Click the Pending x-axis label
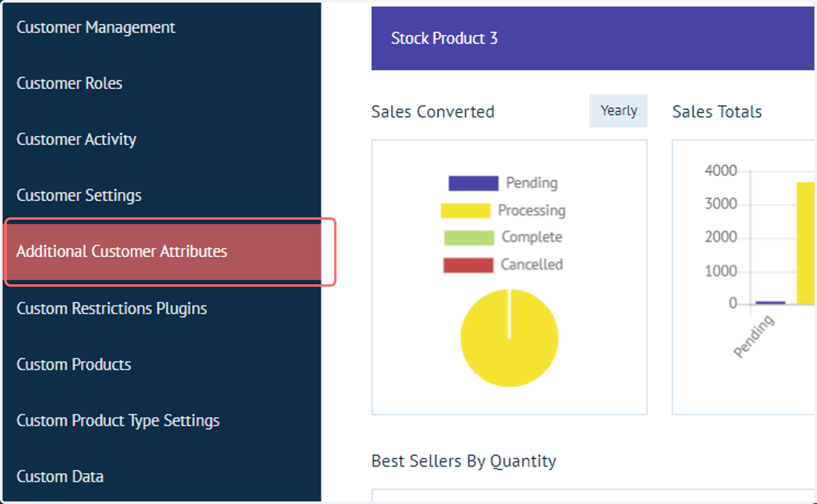This screenshot has width=817, height=504. pyautogui.click(x=754, y=336)
